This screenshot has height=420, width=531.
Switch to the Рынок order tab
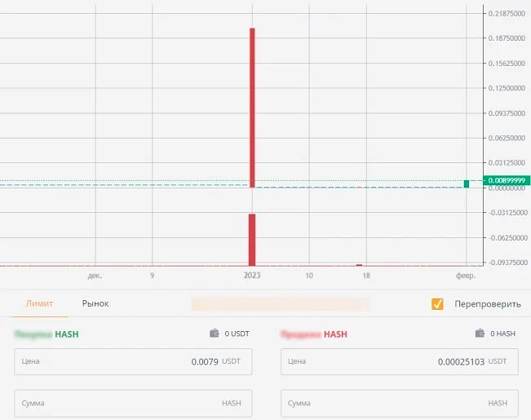coord(95,303)
